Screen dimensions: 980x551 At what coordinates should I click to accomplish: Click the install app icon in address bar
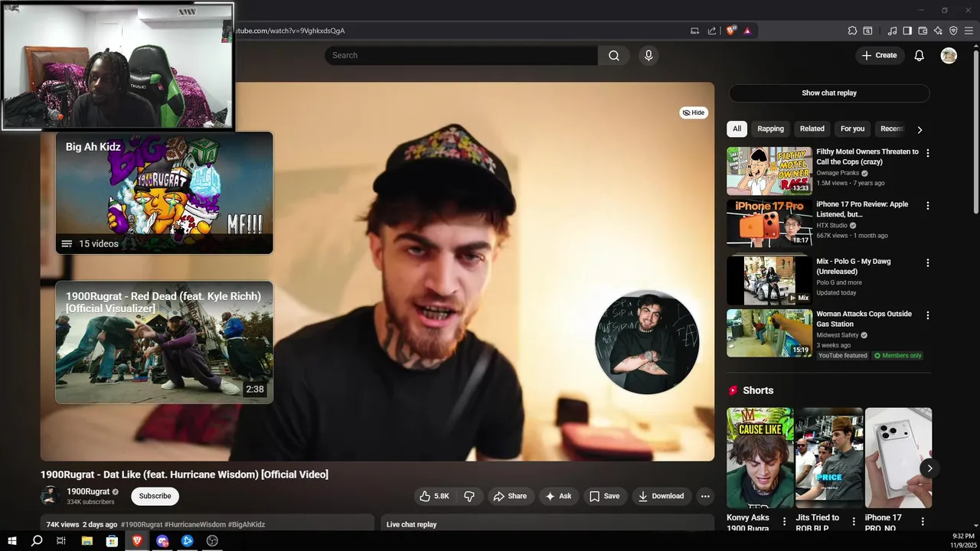click(x=695, y=31)
